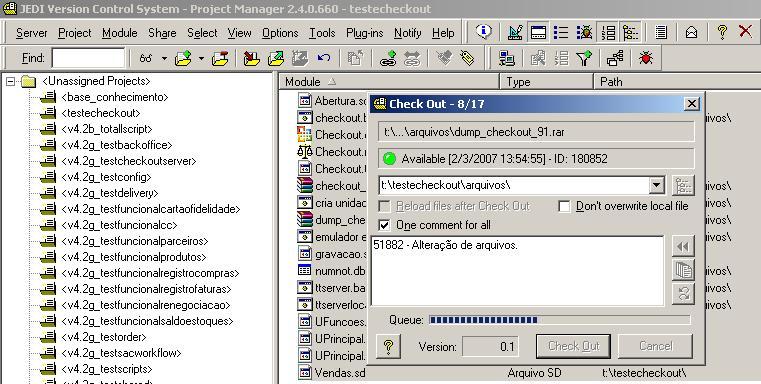Click the hierarchy diagram toolbar icon
The width and height of the screenshot is (761, 384).
click(615, 59)
